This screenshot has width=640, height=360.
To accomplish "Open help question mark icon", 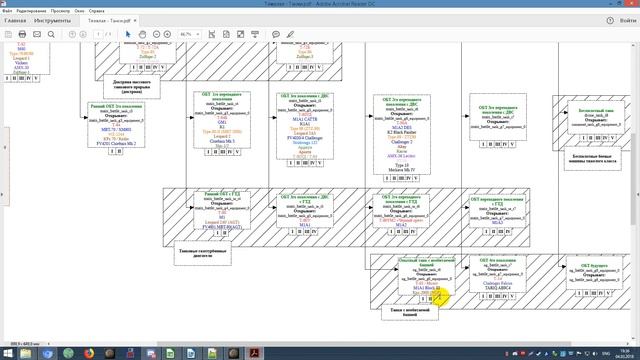I will coord(610,20).
